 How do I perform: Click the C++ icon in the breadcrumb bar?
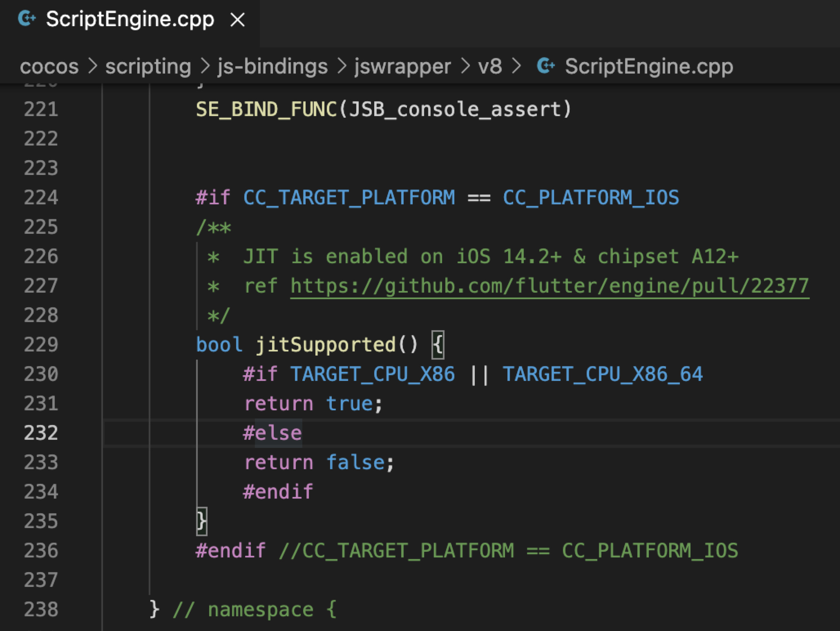(546, 66)
